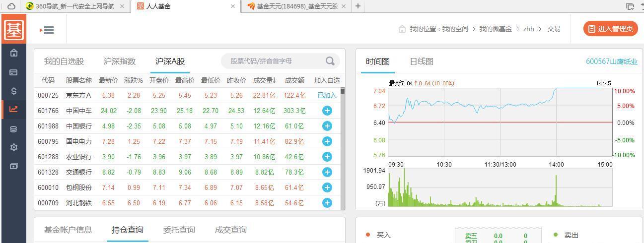Viewport: 644px width, 243px height.
Task: Click 已加入 link for 京东方A
Action: (x=327, y=95)
